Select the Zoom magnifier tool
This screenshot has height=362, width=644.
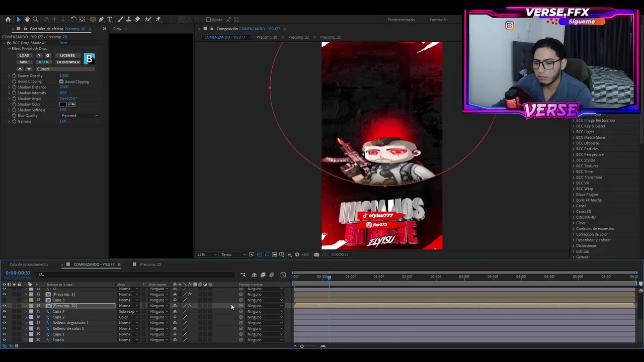coord(35,19)
